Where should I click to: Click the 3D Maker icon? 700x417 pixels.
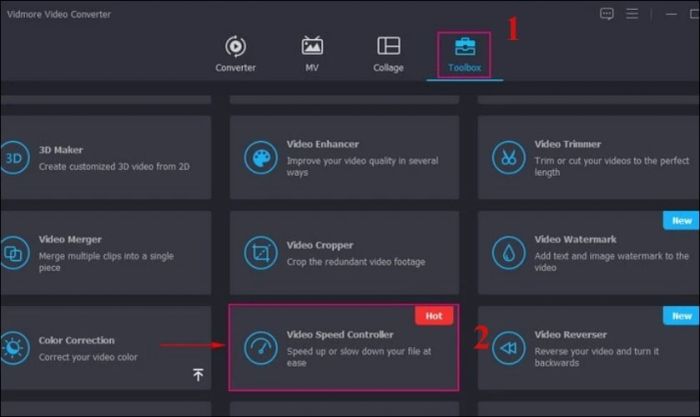coord(15,157)
